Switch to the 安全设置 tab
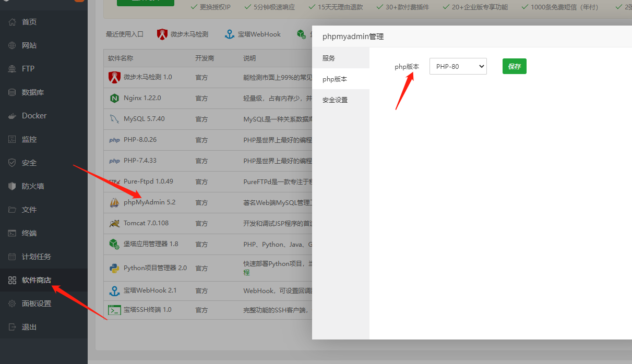Screen dimensions: 632x364 pos(341,100)
